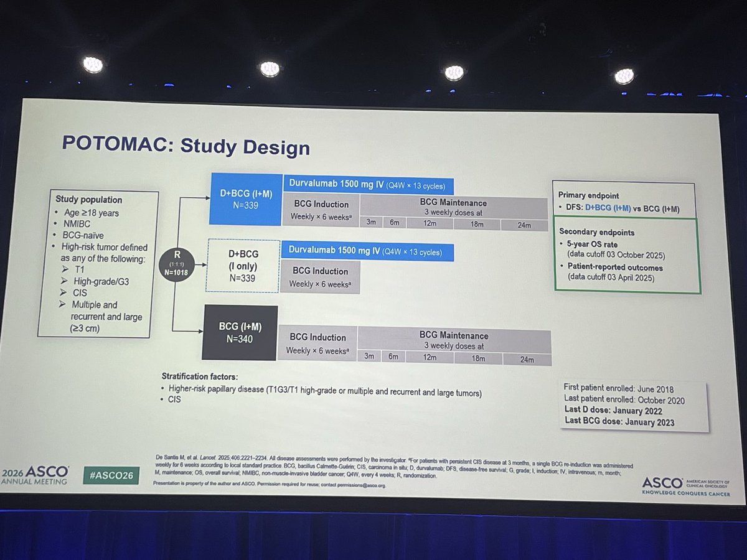Select "BCG Induction" cell in BCG (I+M) arm
747x560 pixels.
pos(317,343)
